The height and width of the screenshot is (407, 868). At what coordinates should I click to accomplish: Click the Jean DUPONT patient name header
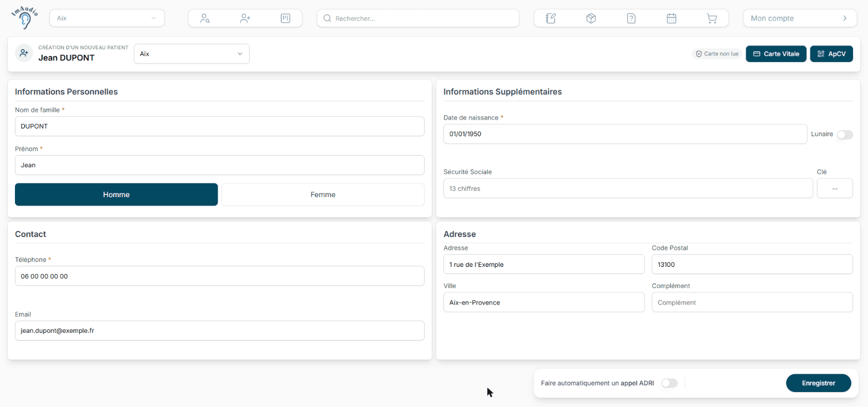tap(67, 58)
